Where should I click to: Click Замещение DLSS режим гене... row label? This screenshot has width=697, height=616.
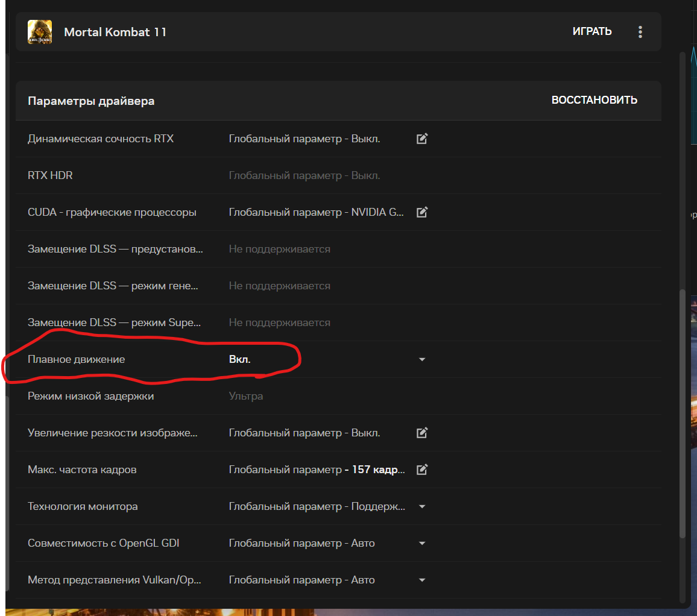(113, 286)
